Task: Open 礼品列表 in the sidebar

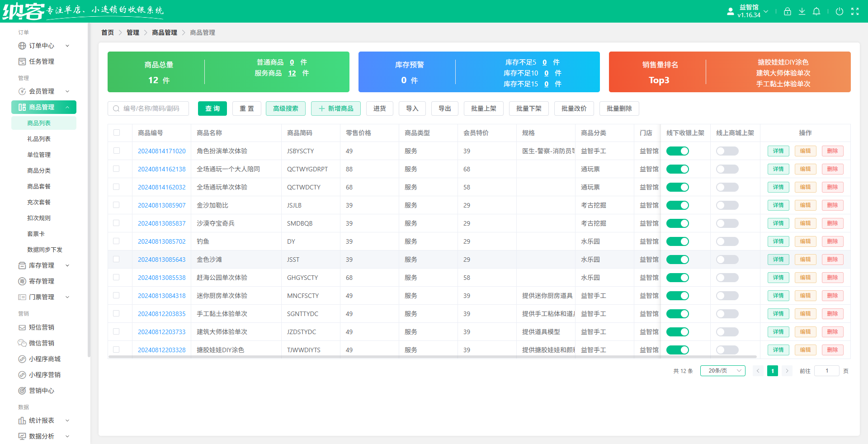Action: click(x=39, y=139)
